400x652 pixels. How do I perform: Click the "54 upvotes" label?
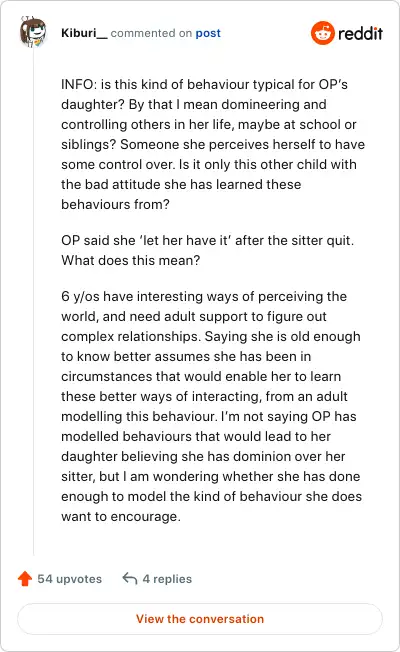[x=69, y=579]
